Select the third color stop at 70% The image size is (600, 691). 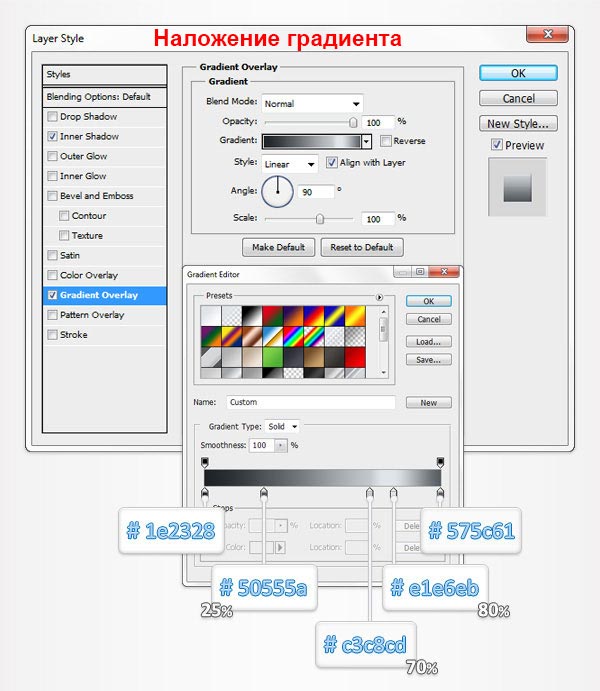point(370,493)
